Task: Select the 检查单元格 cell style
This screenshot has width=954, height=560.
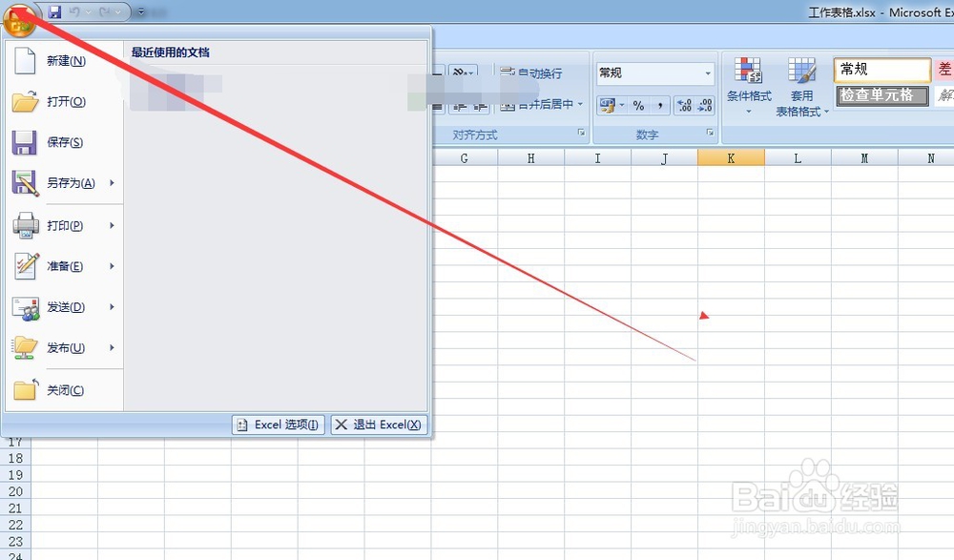Action: point(882,95)
